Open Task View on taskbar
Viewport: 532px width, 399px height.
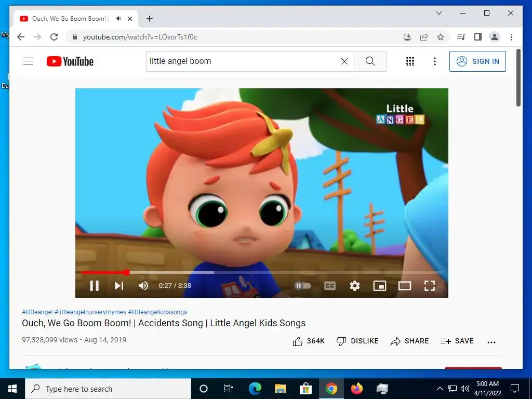[x=229, y=389]
